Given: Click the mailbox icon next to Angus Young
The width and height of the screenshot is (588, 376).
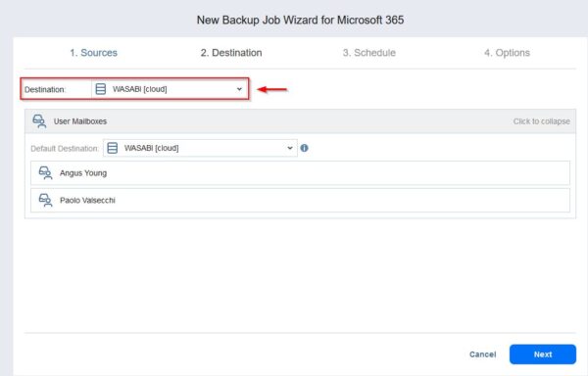Looking at the screenshot, I should pyautogui.click(x=45, y=173).
